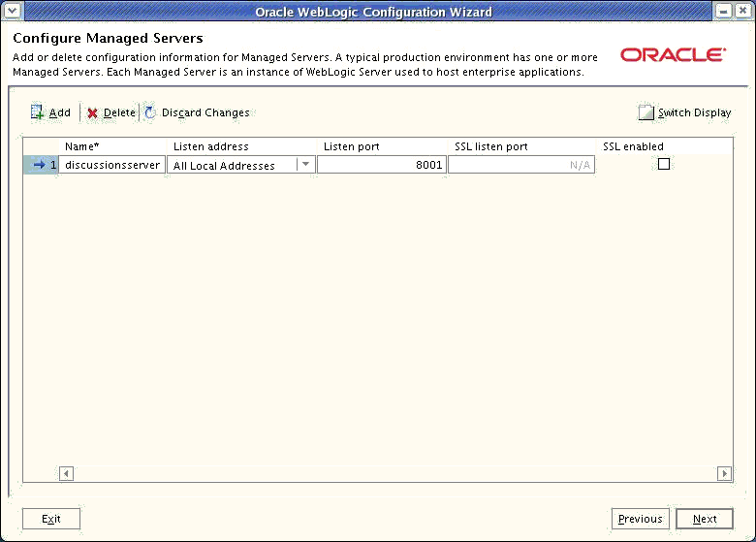The image size is (756, 542).
Task: Click the SSL enabled column header
Action: click(664, 146)
